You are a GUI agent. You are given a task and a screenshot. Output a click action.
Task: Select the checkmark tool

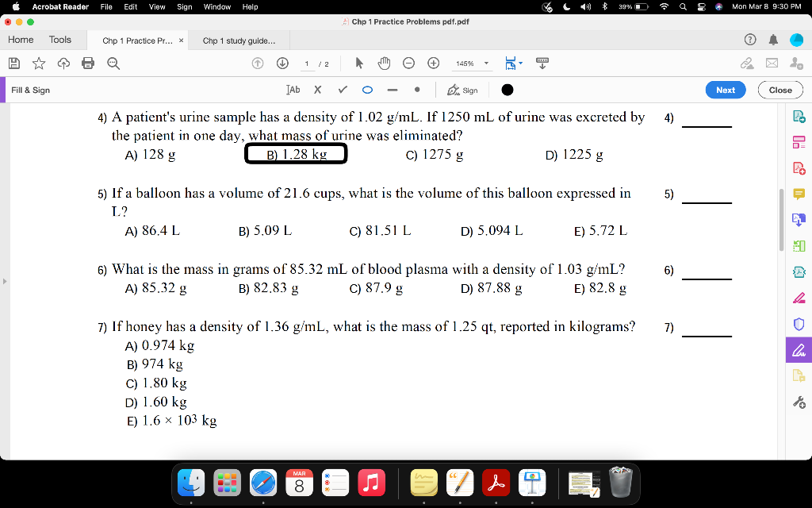pos(343,90)
